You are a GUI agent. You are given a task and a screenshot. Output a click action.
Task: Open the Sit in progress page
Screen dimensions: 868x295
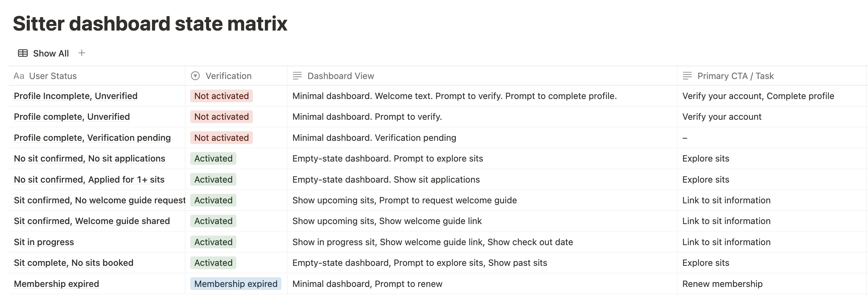(44, 242)
